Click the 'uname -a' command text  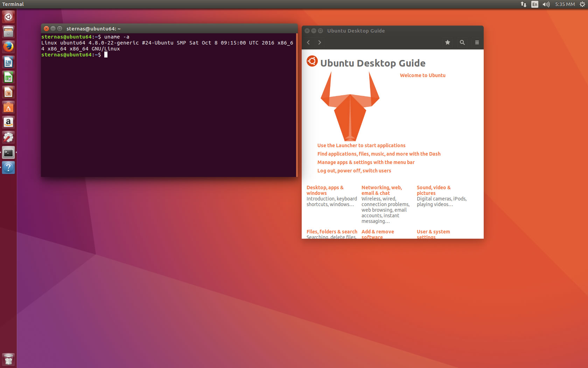[117, 37]
